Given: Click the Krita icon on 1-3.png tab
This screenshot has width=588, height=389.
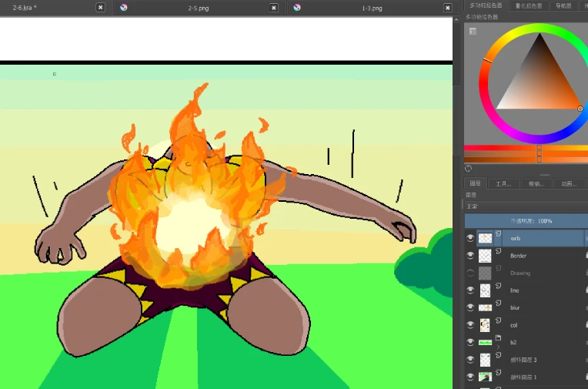Looking at the screenshot, I should 297,8.
